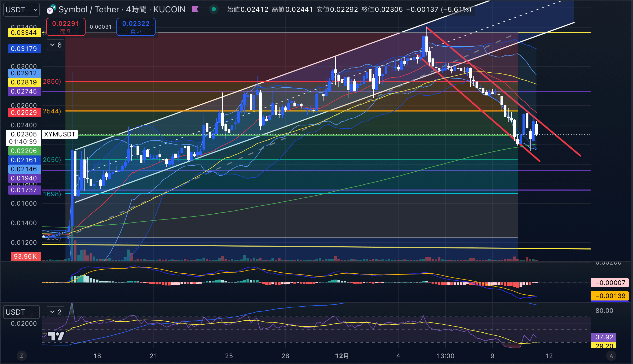
Task: Click the 9 date on time axis
Action: click(x=492, y=356)
